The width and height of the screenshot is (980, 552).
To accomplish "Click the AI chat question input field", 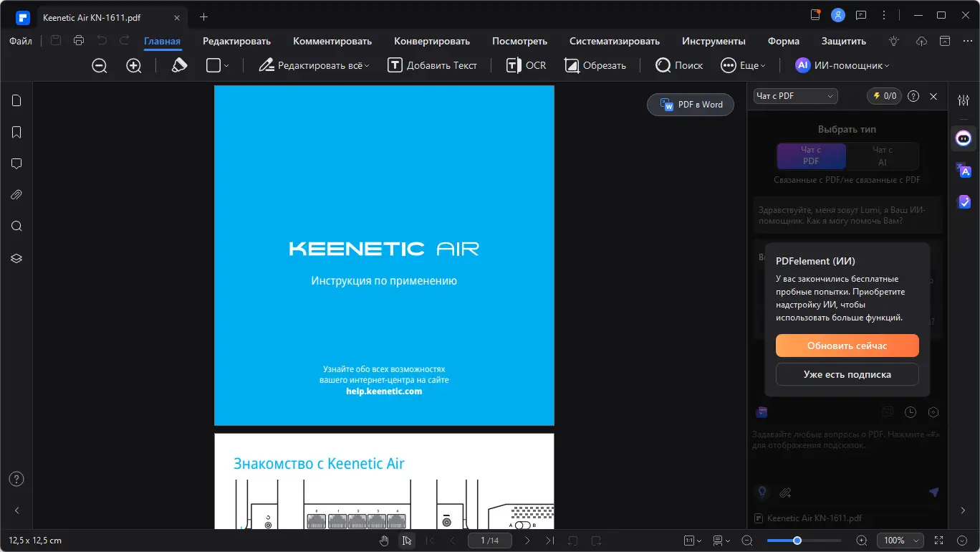I will 846,440.
